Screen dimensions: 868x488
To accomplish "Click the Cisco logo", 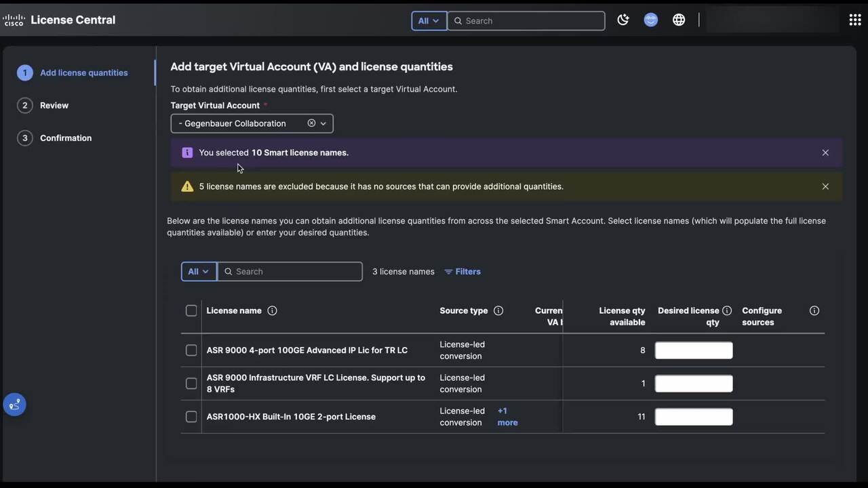I will point(14,20).
